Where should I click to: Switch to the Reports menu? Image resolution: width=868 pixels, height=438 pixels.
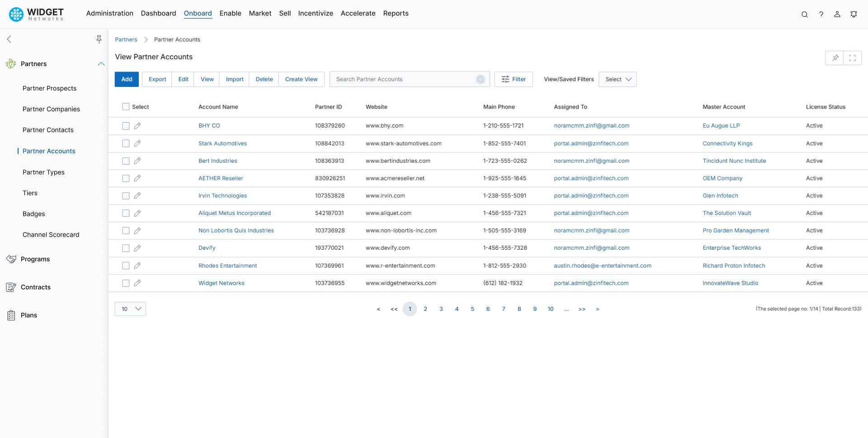396,13
